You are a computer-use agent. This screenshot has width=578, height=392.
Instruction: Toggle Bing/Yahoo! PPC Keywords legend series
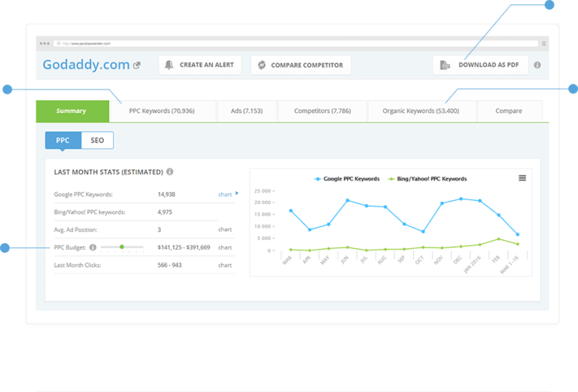coord(427,178)
